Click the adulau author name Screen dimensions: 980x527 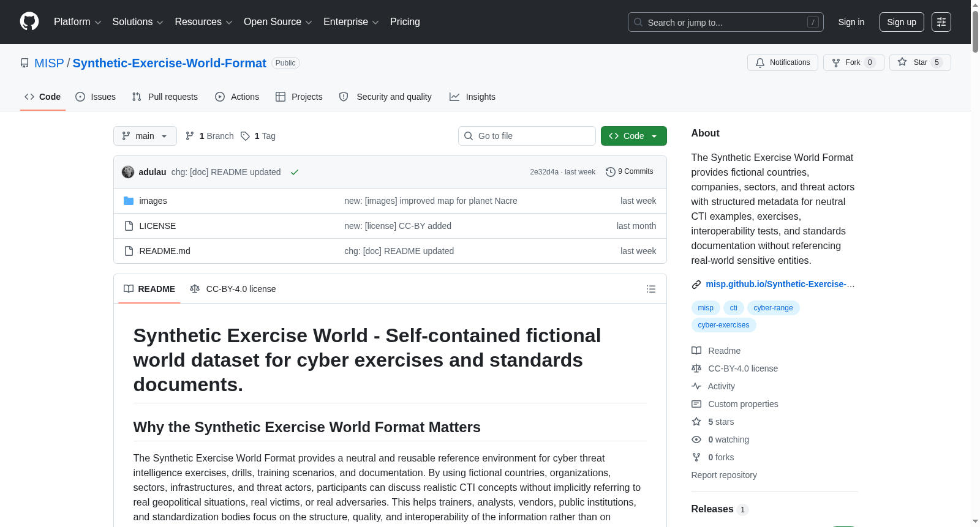153,172
